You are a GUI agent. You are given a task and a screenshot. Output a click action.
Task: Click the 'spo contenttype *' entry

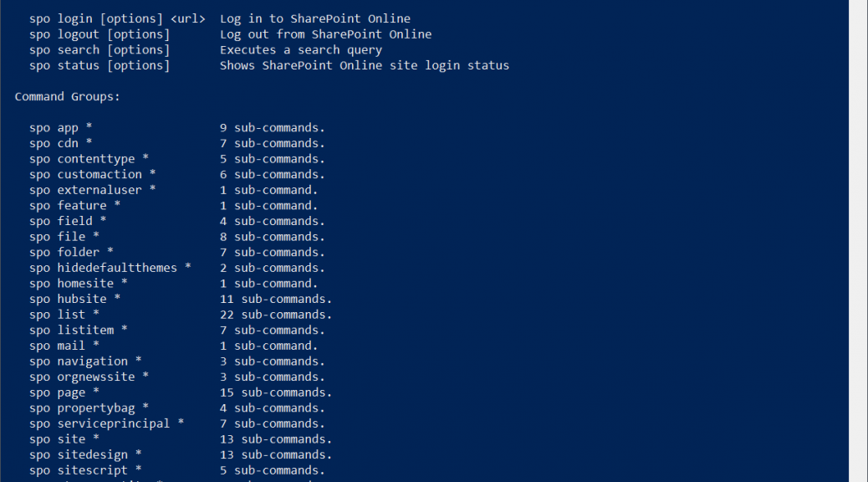tap(89, 159)
